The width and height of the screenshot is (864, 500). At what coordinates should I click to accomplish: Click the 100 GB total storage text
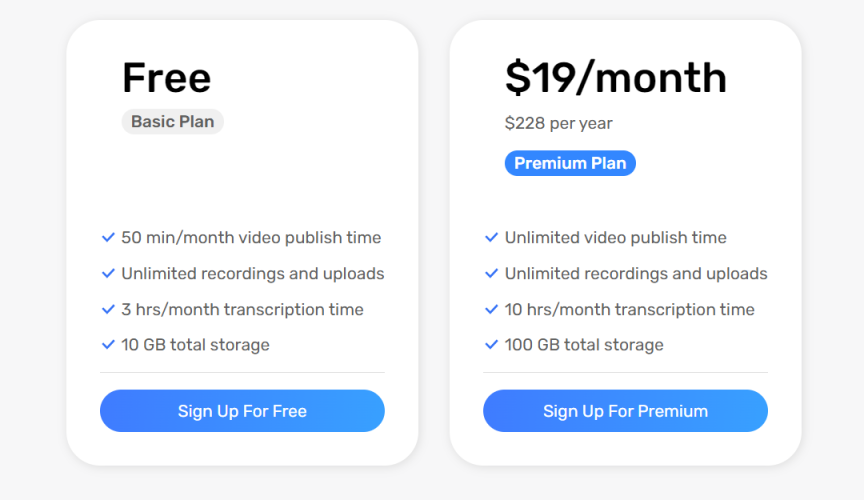pyautogui.click(x=584, y=345)
